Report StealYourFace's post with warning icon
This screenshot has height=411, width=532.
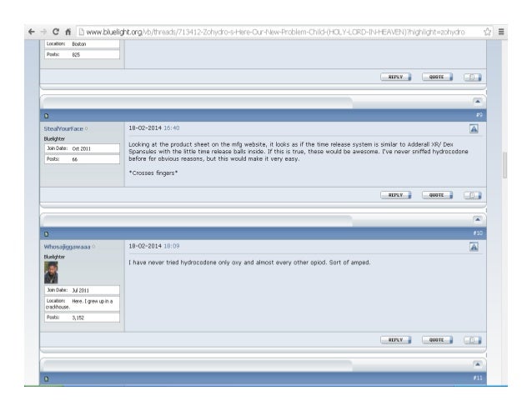click(474, 128)
